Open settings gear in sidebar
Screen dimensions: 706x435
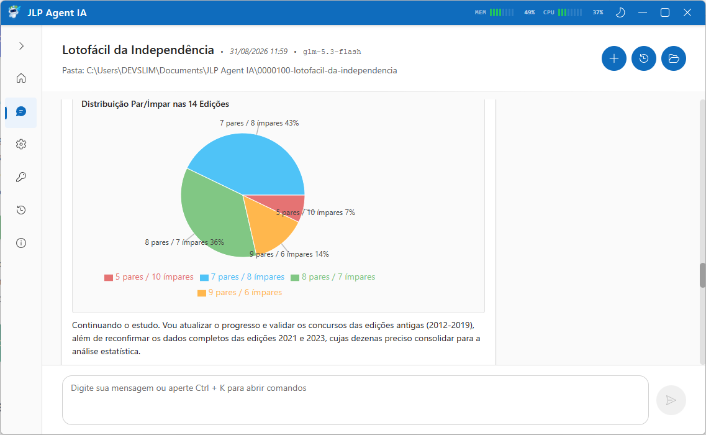21,144
